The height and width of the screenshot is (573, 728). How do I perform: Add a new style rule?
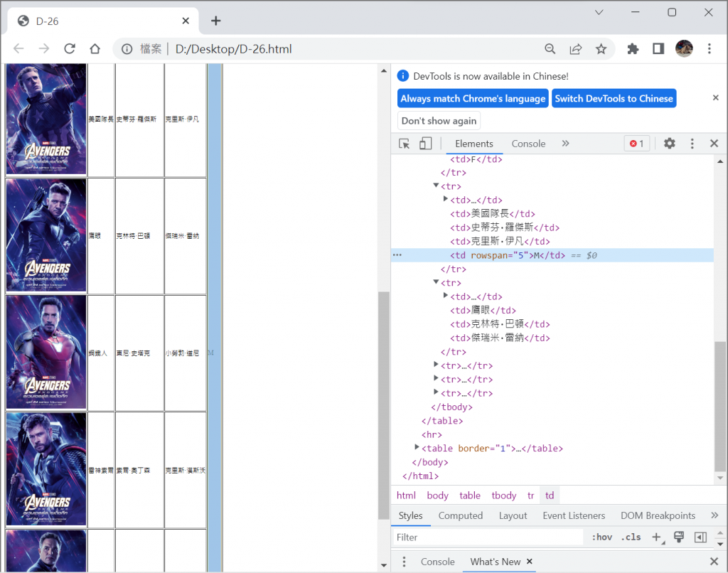pos(656,537)
